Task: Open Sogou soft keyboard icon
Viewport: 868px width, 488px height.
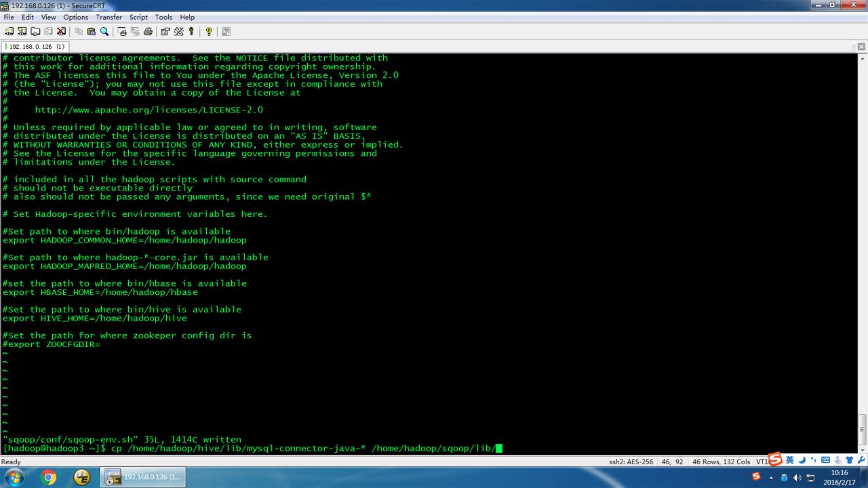Action: click(x=825, y=460)
